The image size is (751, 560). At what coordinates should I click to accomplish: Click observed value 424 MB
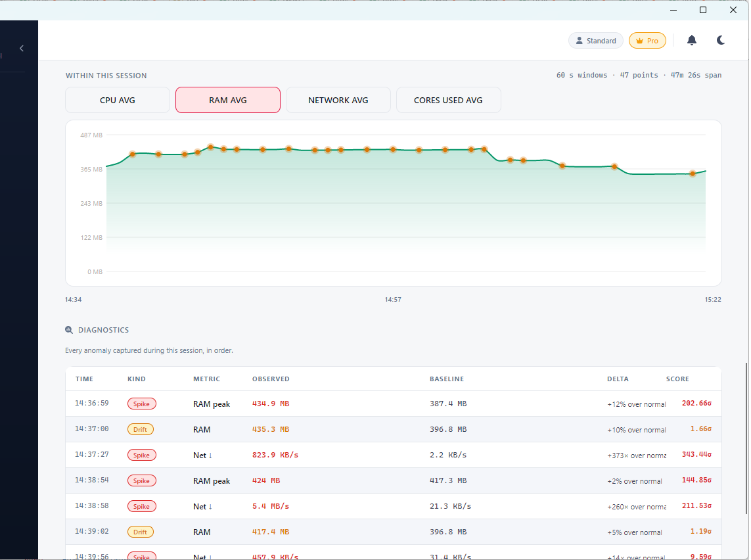tap(266, 480)
